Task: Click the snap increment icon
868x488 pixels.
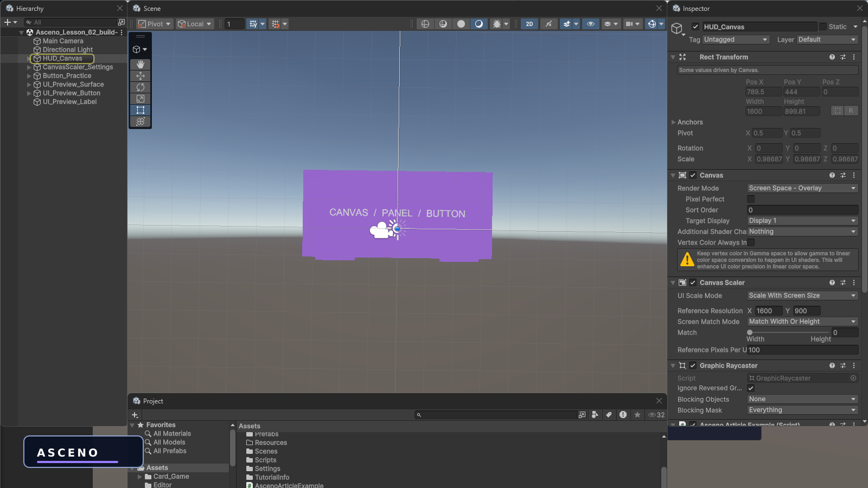Action: point(275,24)
